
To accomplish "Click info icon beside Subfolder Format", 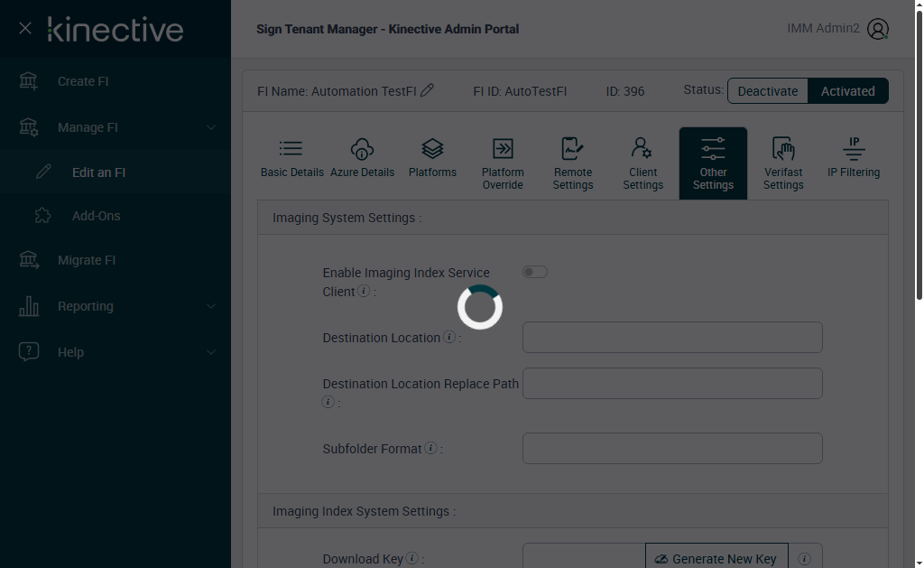I will point(430,448).
